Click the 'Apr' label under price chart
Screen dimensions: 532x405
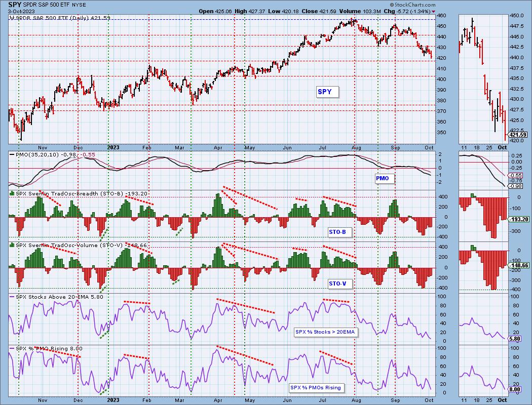click(x=218, y=148)
